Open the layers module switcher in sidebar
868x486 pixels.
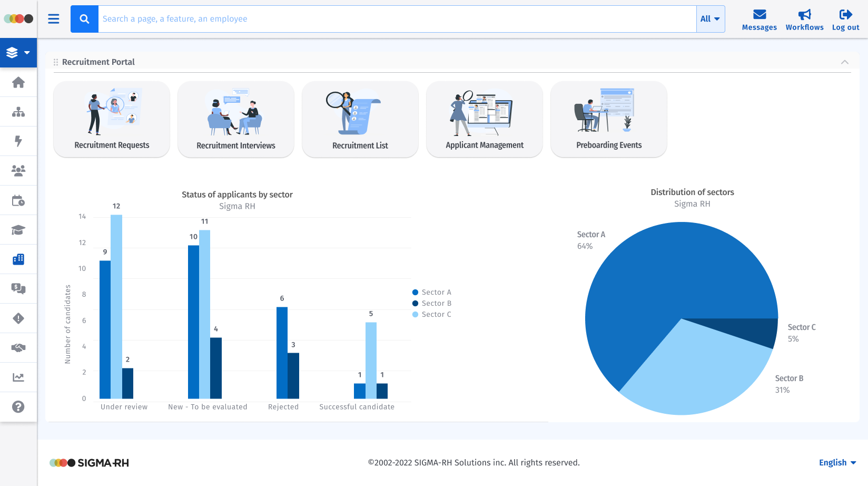click(18, 53)
